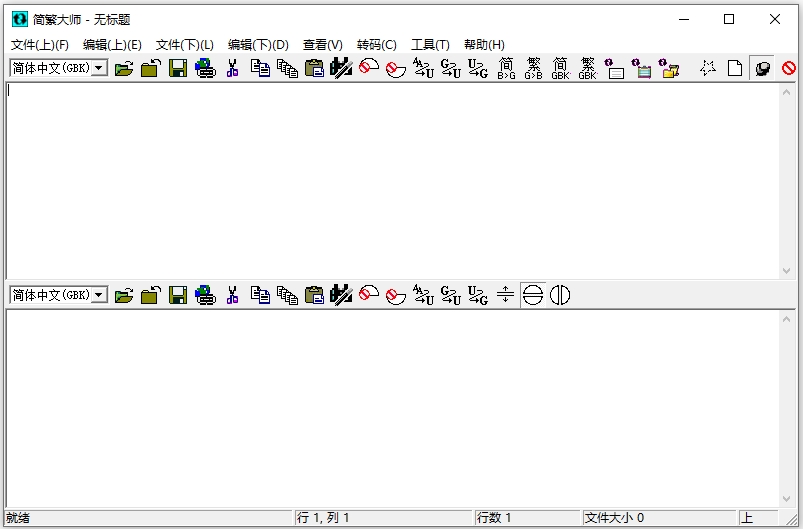Image resolution: width=803 pixels, height=529 pixels.
Task: Paste from clipboard in upper toolbar
Action: (x=314, y=68)
